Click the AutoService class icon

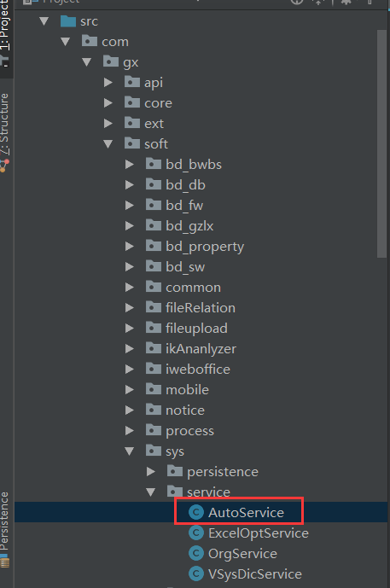[x=195, y=512]
